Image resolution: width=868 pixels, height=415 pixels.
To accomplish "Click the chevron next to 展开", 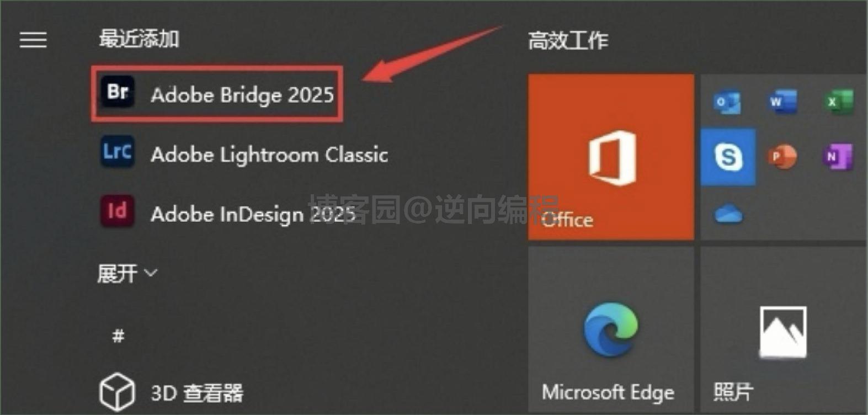I will coord(151,273).
